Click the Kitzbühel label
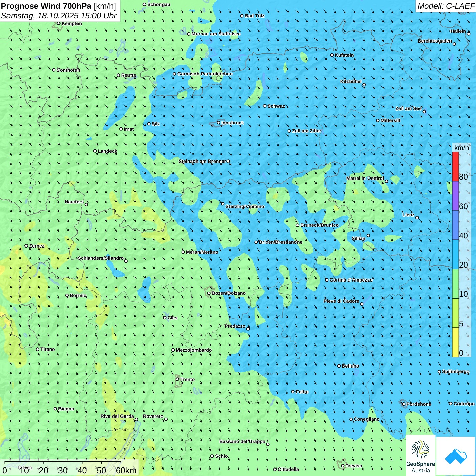476x476 pixels. [x=351, y=81]
